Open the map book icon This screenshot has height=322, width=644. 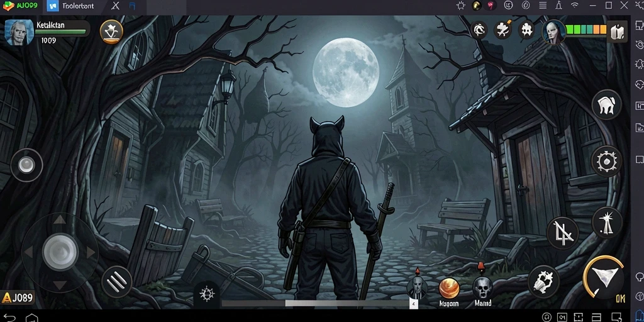(x=617, y=31)
